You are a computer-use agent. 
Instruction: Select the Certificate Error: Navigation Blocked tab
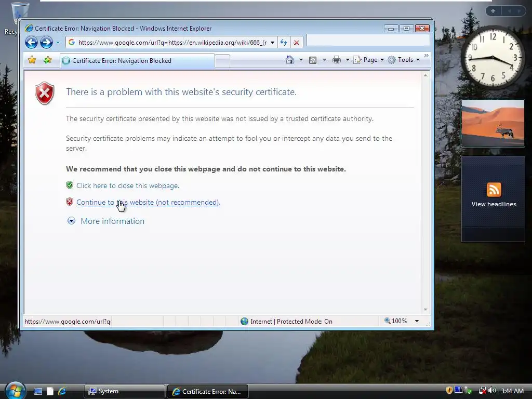pyautogui.click(x=137, y=61)
